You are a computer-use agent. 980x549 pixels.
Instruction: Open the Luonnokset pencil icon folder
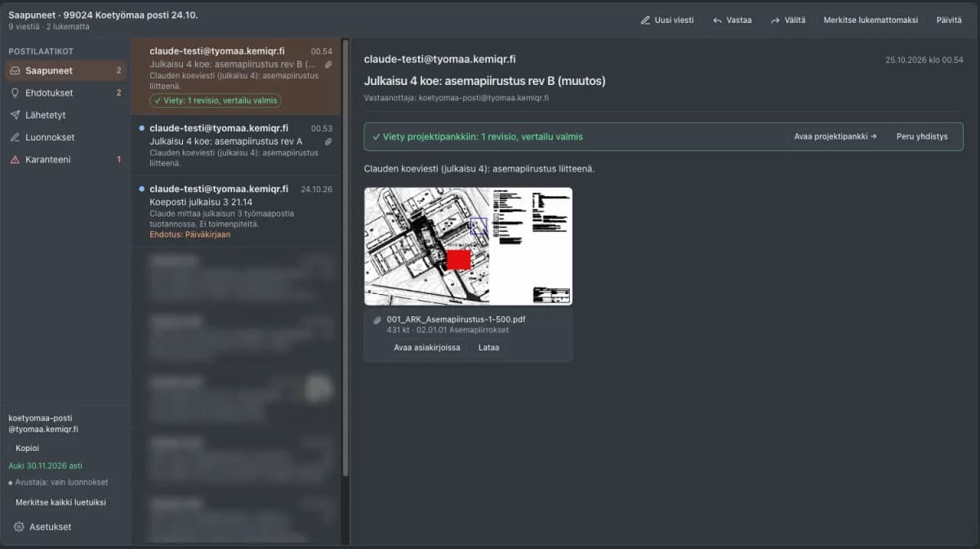16,137
